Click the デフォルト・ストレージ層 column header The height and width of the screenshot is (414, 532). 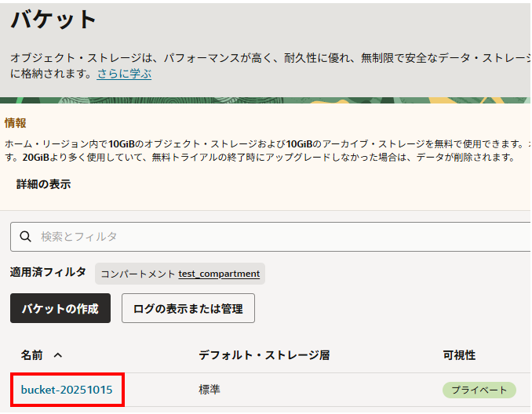coord(264,355)
